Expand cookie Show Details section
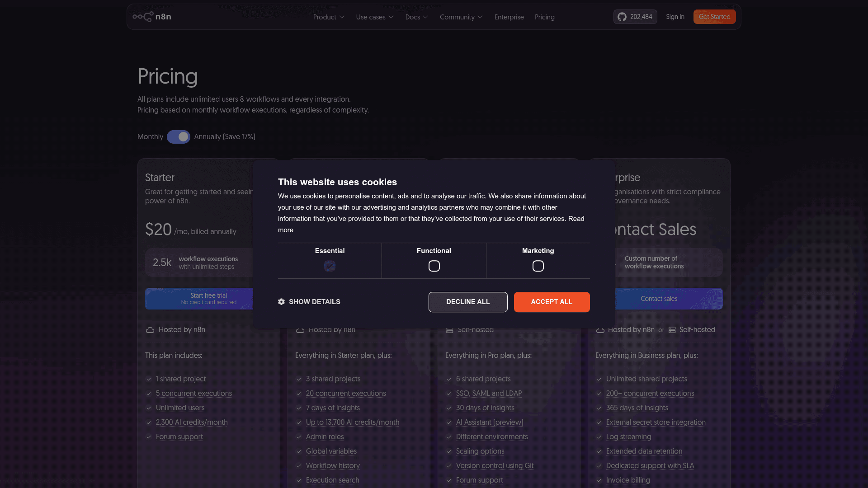The image size is (868, 488). pos(309,302)
